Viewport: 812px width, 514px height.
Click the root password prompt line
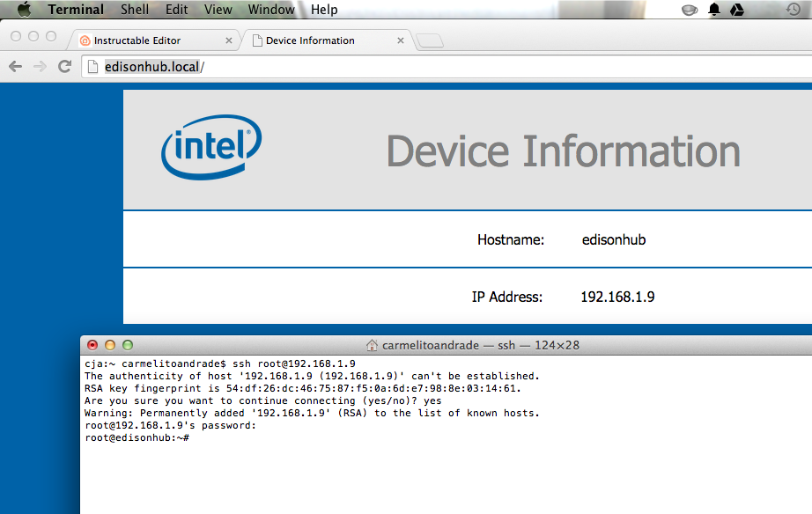pos(170,425)
